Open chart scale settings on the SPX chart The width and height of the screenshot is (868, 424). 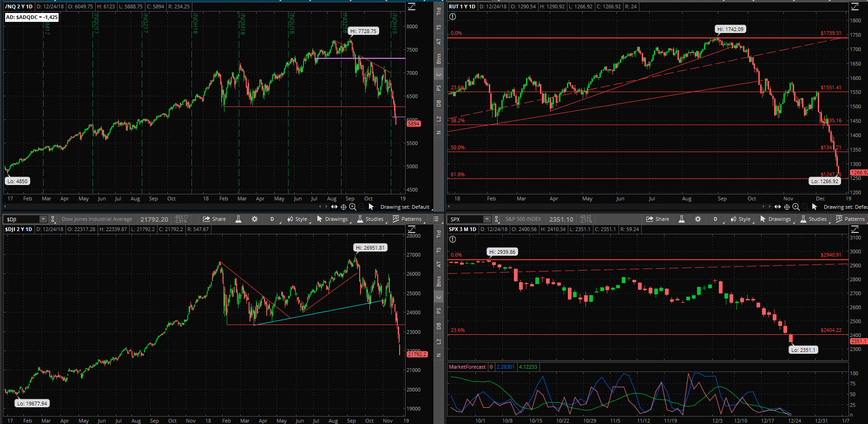click(855, 229)
